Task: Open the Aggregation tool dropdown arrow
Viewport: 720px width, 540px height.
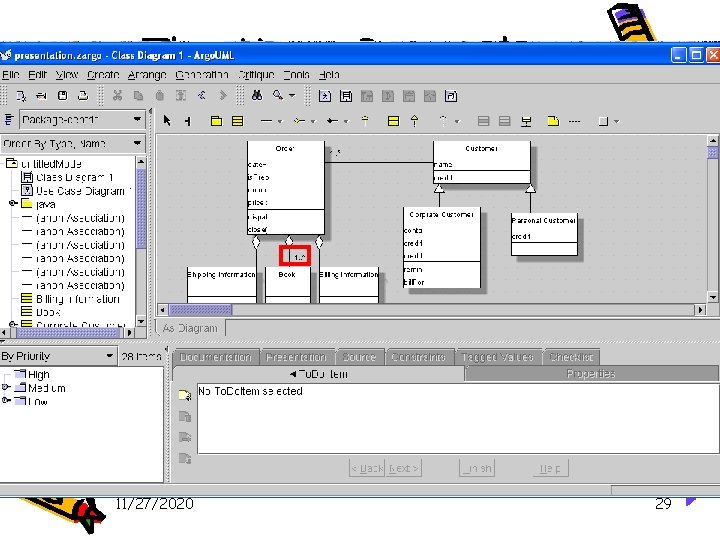Action: [313, 122]
